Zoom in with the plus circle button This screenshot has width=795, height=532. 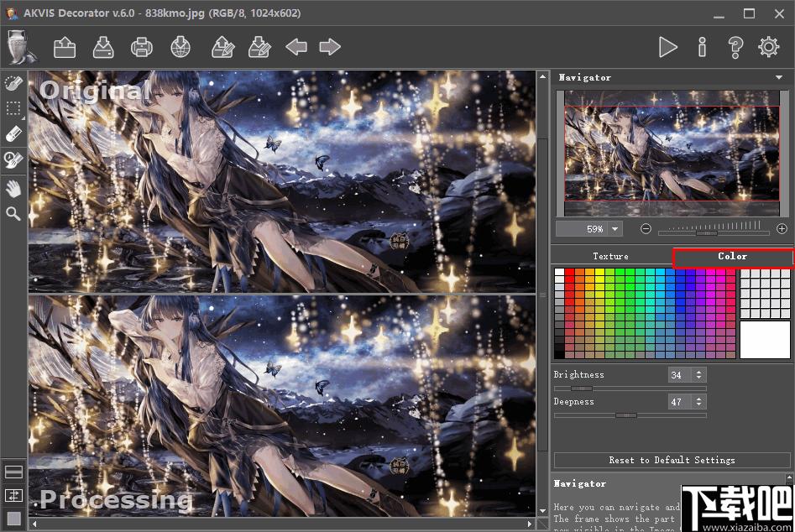[782, 228]
